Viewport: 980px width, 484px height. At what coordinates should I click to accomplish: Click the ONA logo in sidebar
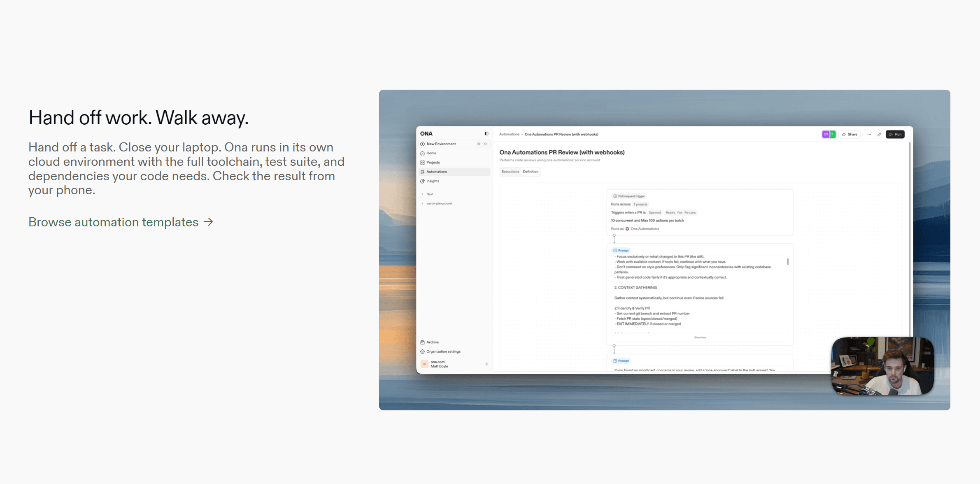coord(426,134)
